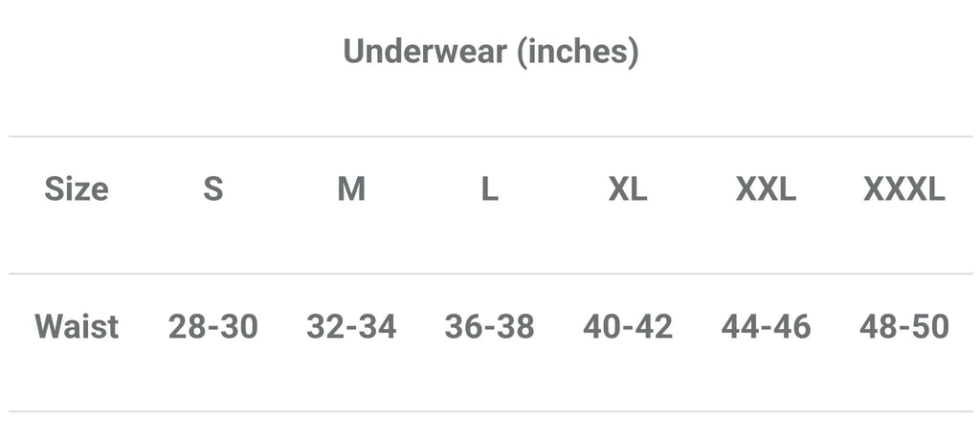The width and height of the screenshot is (980, 437).
Task: Choose the 36-38 waist measurement
Action: [x=489, y=327]
